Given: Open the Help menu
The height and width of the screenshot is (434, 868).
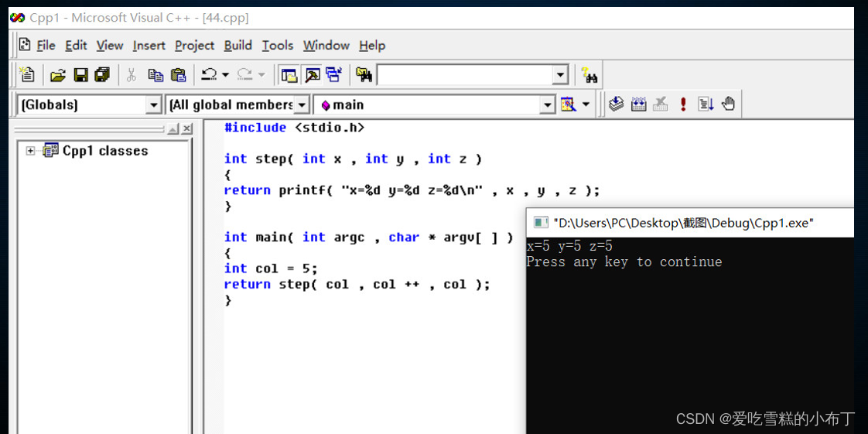Looking at the screenshot, I should coord(372,46).
